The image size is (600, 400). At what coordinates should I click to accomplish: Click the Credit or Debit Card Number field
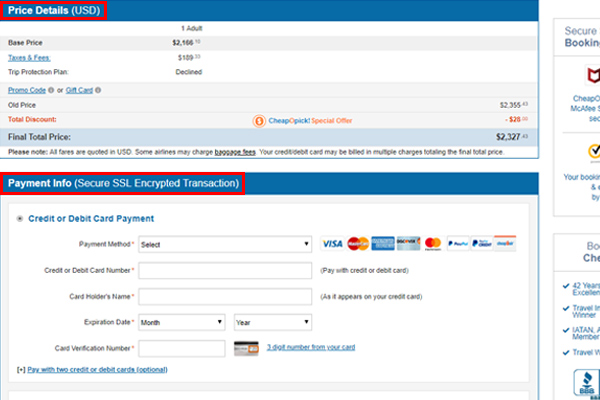coord(225,270)
